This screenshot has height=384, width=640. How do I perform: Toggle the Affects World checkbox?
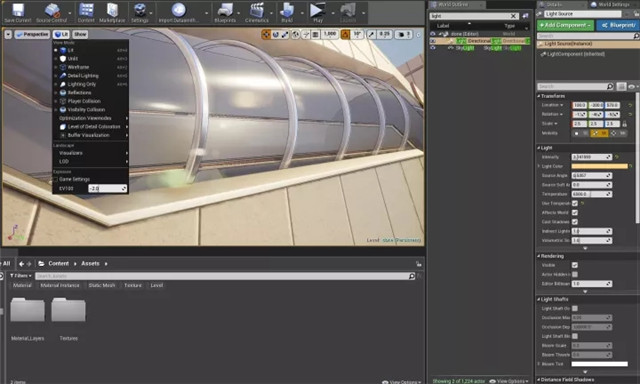(x=575, y=213)
